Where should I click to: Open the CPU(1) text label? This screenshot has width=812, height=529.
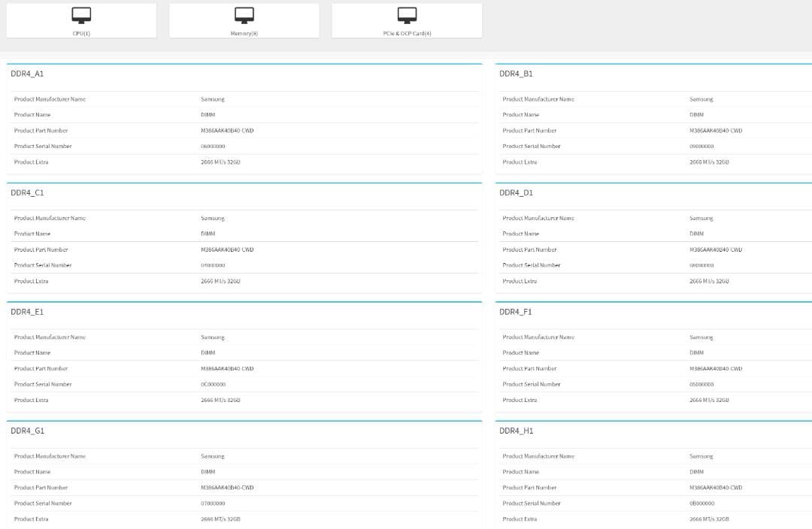[x=81, y=34]
